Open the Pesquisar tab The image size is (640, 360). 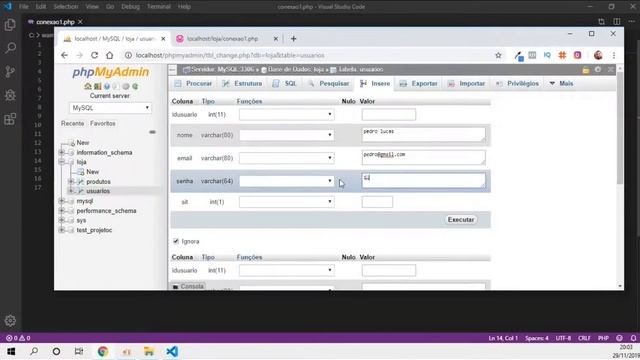(x=329, y=83)
